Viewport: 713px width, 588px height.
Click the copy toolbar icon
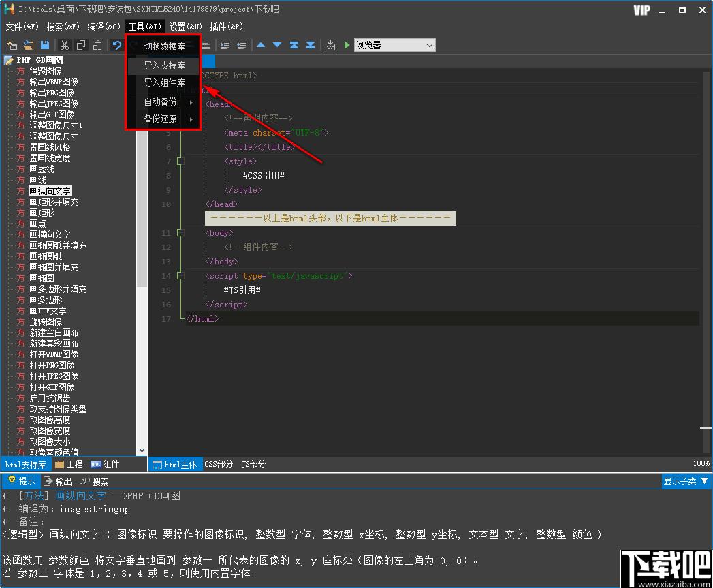point(81,45)
